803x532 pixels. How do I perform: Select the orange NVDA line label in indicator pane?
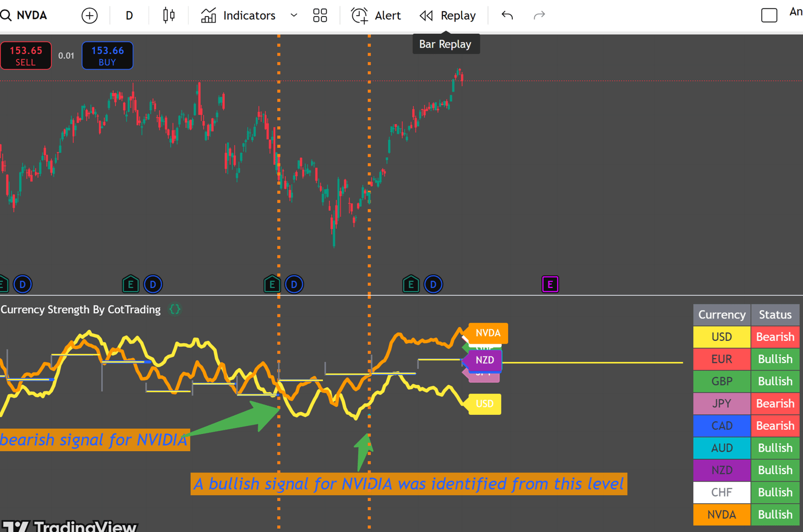pyautogui.click(x=487, y=333)
